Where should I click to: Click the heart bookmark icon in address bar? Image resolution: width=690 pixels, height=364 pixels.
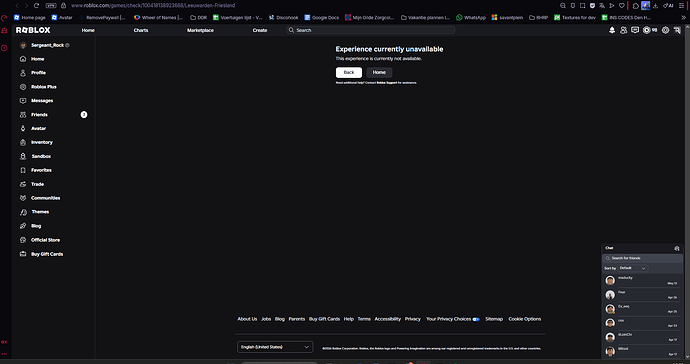[622, 6]
